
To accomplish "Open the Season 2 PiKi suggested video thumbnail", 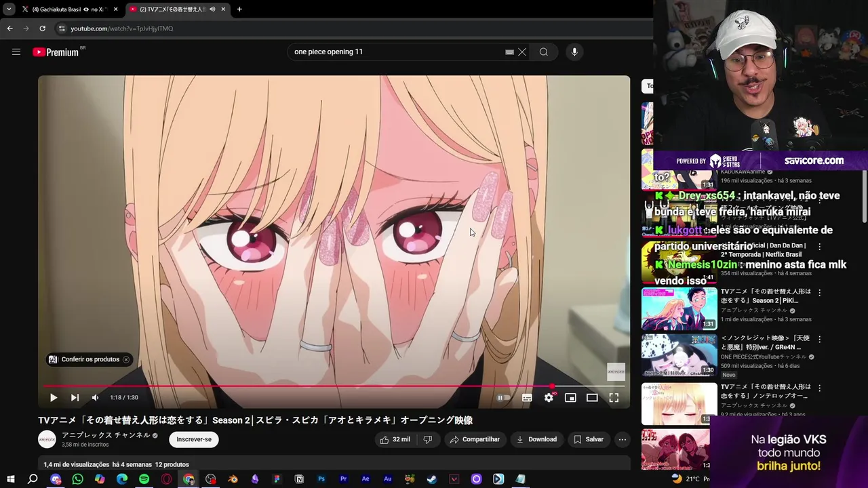I will point(679,309).
